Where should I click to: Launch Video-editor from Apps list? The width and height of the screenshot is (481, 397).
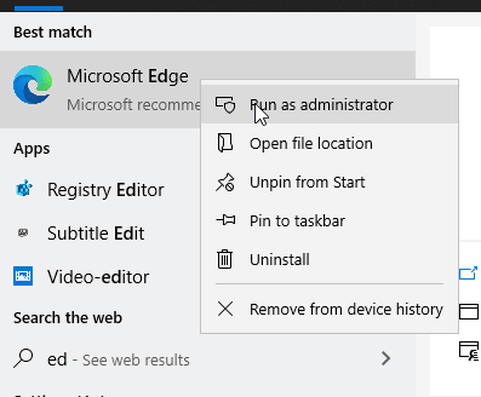coord(100,276)
